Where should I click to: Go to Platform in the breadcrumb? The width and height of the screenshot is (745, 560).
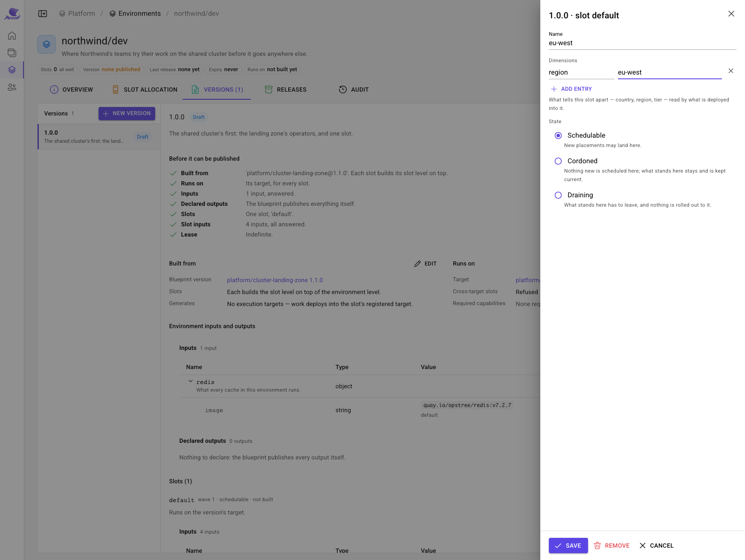pos(77,14)
